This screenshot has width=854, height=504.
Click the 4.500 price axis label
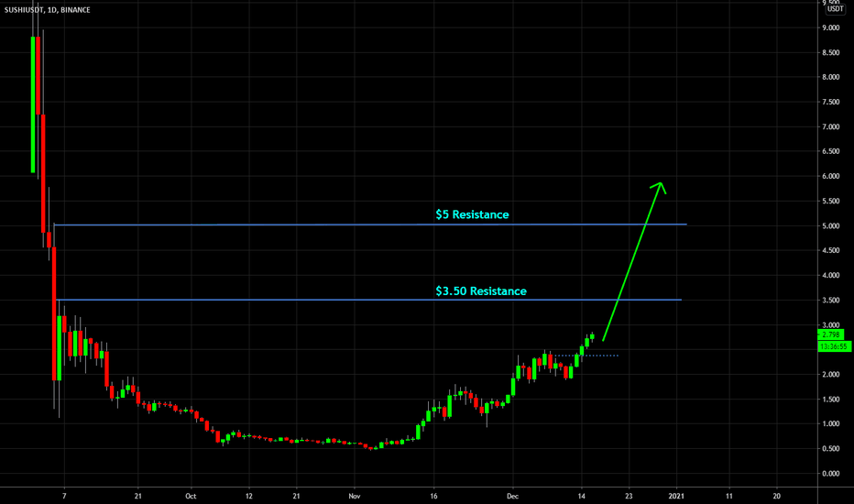point(830,251)
